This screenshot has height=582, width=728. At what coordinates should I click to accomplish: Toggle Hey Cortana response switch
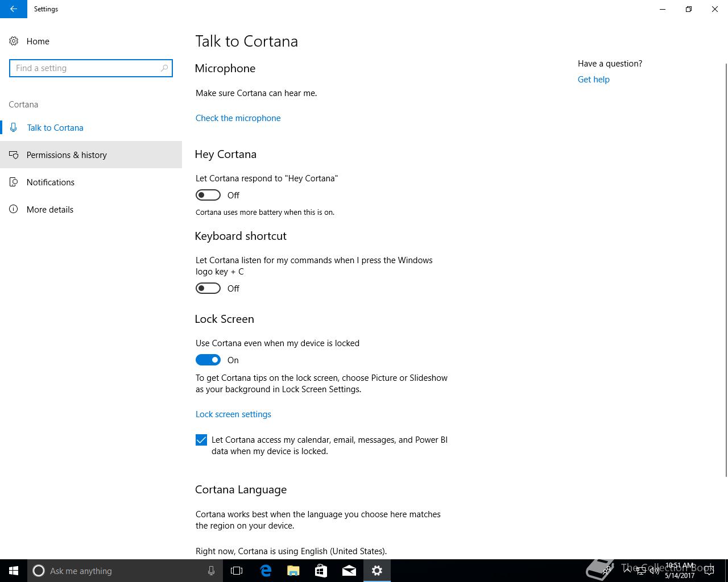[x=208, y=195]
